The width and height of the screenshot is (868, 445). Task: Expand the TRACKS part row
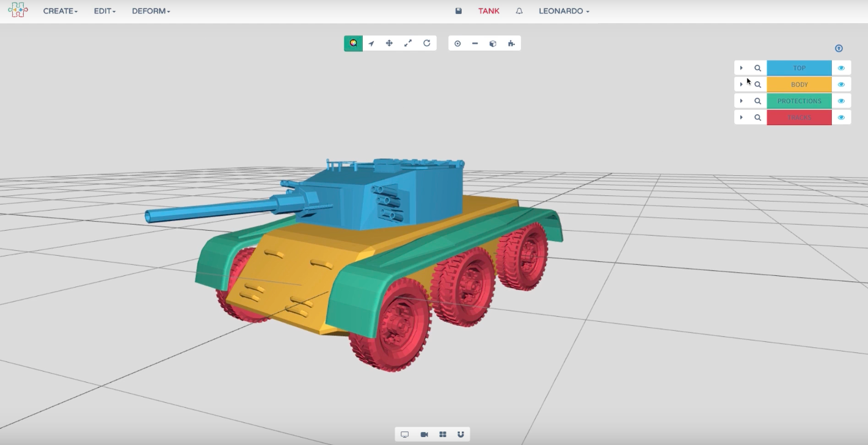742,117
